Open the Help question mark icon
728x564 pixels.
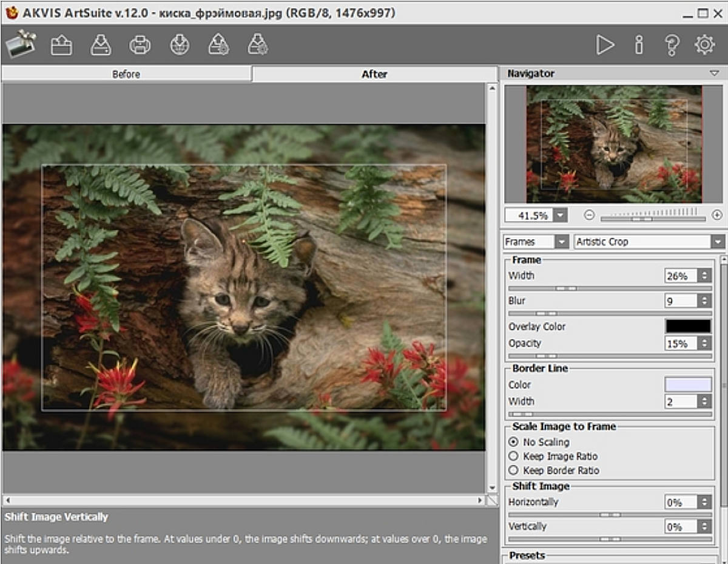pos(671,45)
